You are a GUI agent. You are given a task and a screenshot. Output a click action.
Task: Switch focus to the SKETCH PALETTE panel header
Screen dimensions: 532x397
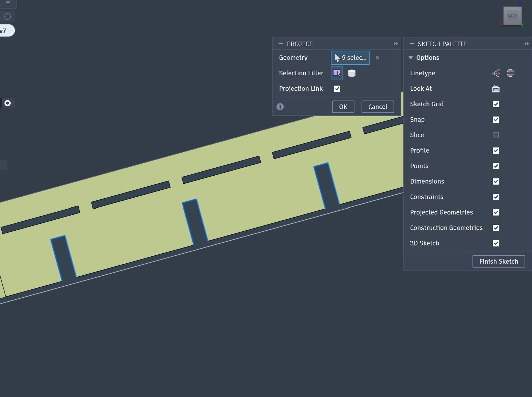(442, 43)
